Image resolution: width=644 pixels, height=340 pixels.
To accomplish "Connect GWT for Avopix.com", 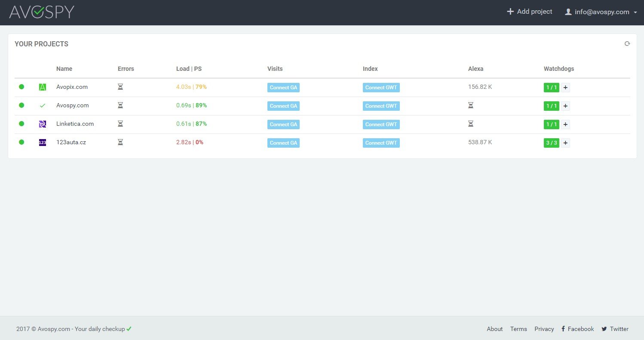I will [x=381, y=88].
